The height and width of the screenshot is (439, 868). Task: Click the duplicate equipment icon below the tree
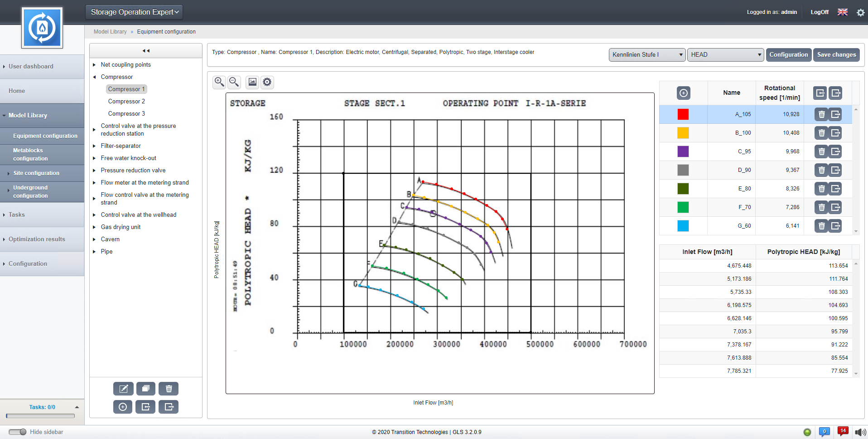point(146,389)
